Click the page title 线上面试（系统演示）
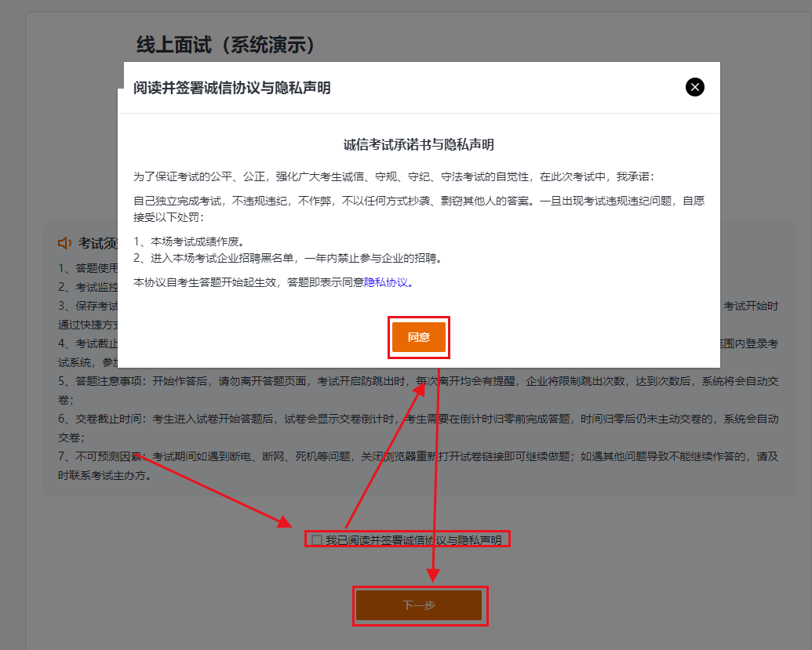This screenshot has width=812, height=650. click(226, 45)
